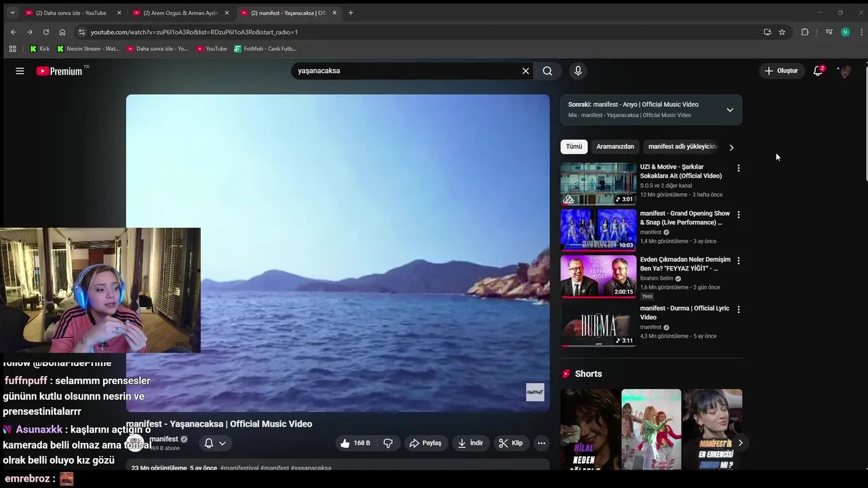Like the video with 168 B thumbs up
The image size is (868, 488).
[x=355, y=443]
